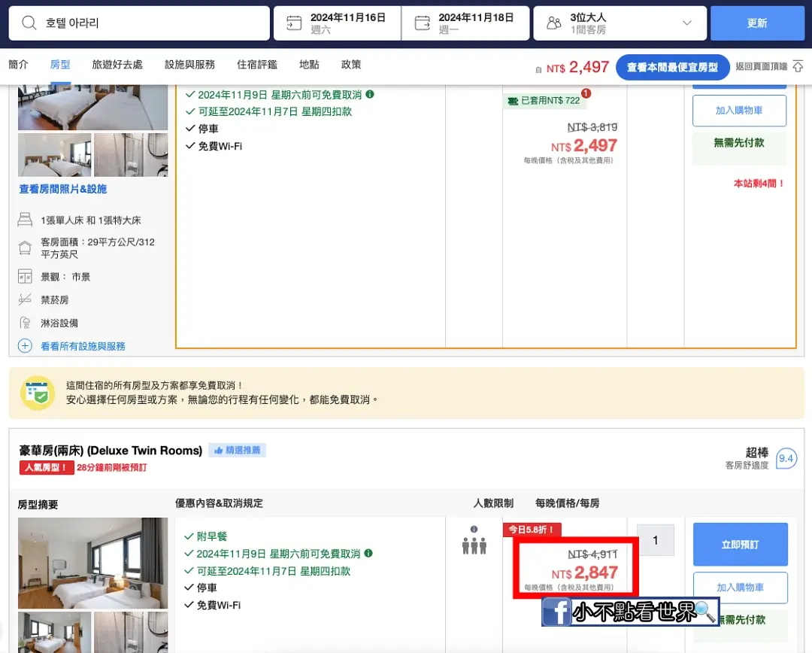Click the free cancellation calendar icon in banner

pos(38,392)
